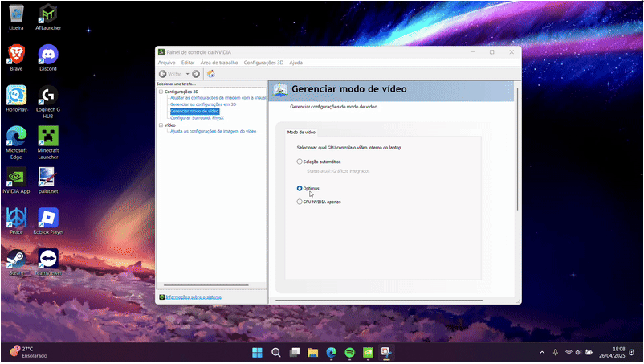Open the Voltar history dropdown arrow

[186, 74]
